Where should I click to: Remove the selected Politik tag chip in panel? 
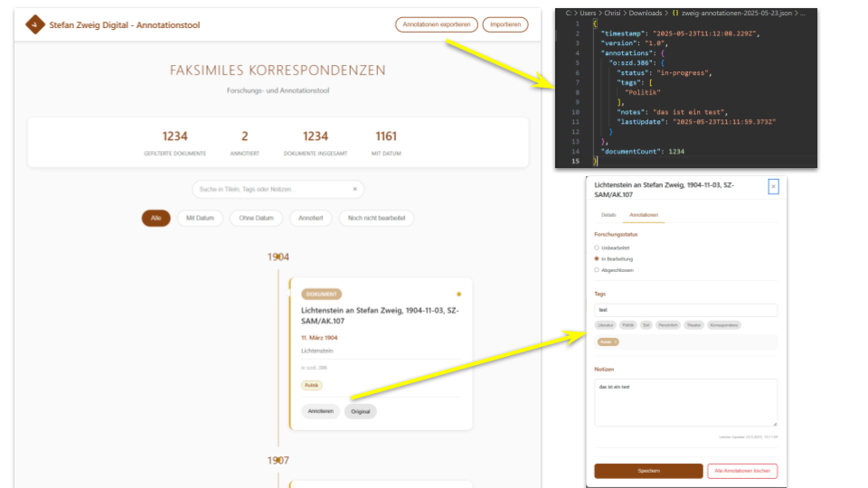click(615, 342)
